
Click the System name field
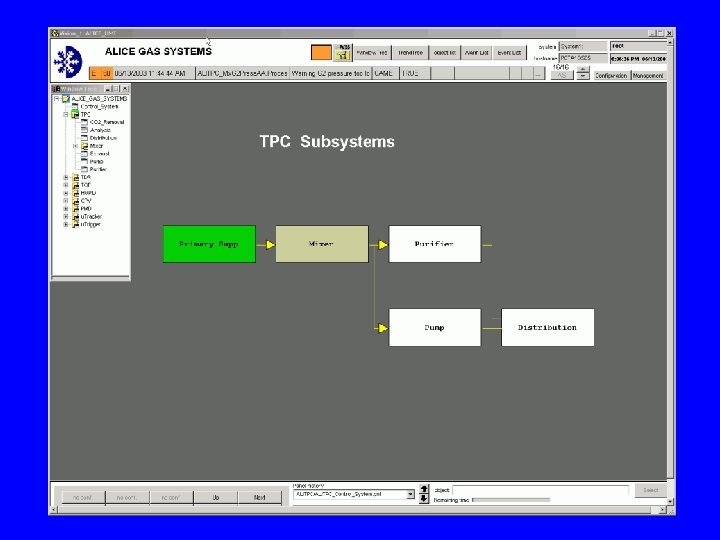[x=582, y=46]
